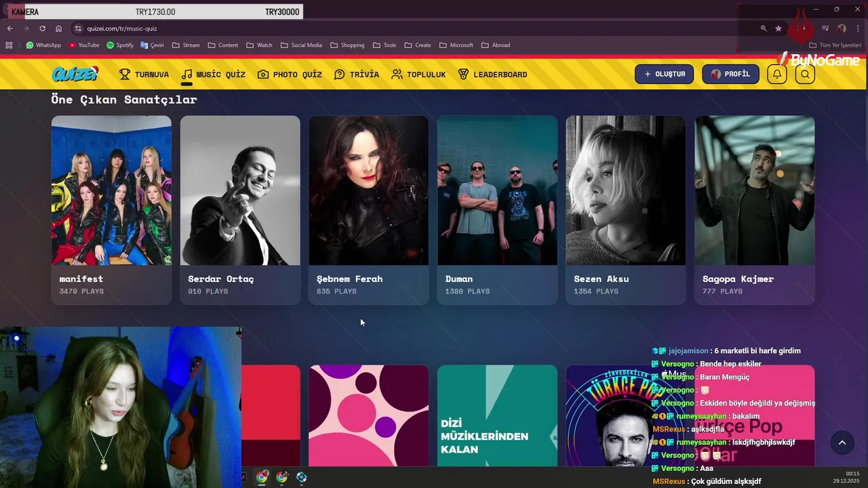Open Chrome three-dot menu
Image resolution: width=868 pixels, height=488 pixels.
pyautogui.click(x=859, y=28)
